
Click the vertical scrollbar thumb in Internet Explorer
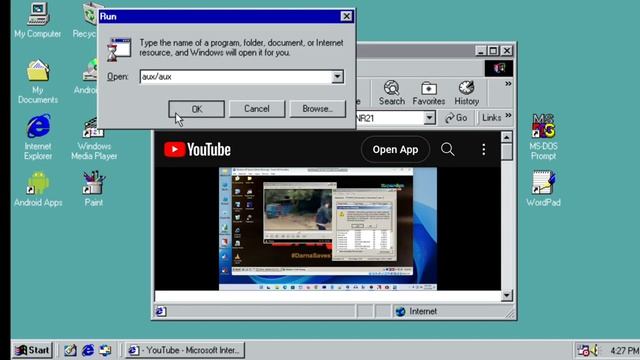pos(507,152)
